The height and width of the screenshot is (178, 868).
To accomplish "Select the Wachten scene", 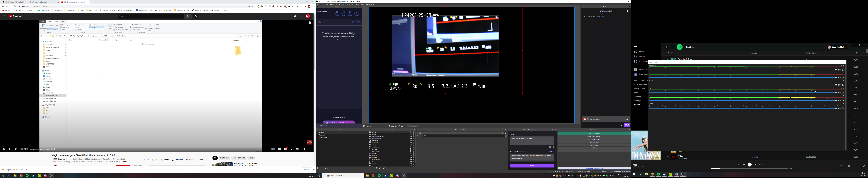I will point(322,135).
